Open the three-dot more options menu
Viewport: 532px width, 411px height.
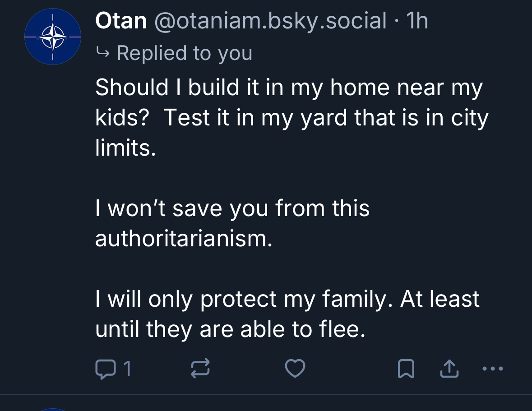pyautogui.click(x=491, y=369)
